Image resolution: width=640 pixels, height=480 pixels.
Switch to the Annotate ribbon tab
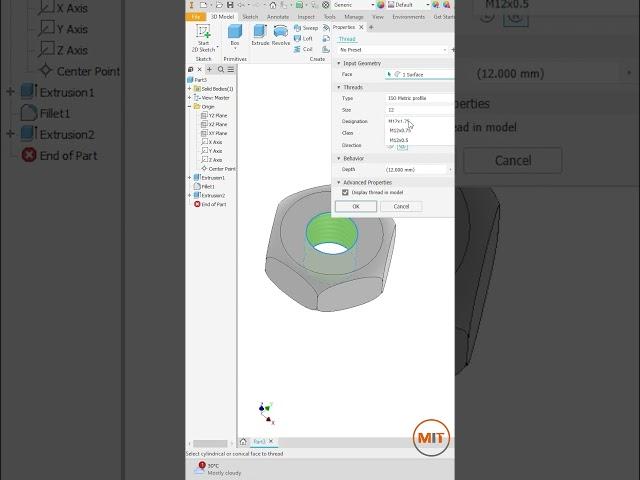click(x=278, y=17)
